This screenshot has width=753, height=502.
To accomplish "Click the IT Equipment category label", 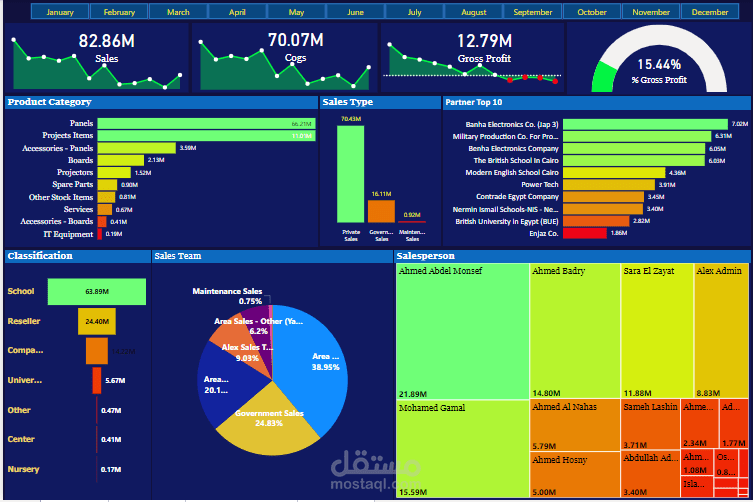I will pos(68,234).
